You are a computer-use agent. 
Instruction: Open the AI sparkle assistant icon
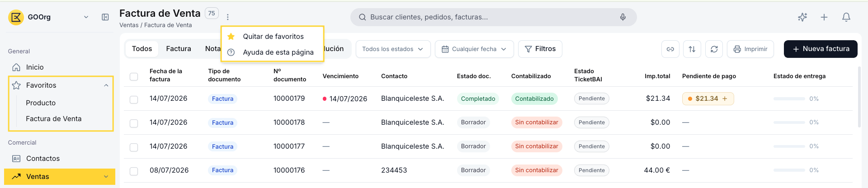[x=802, y=17]
